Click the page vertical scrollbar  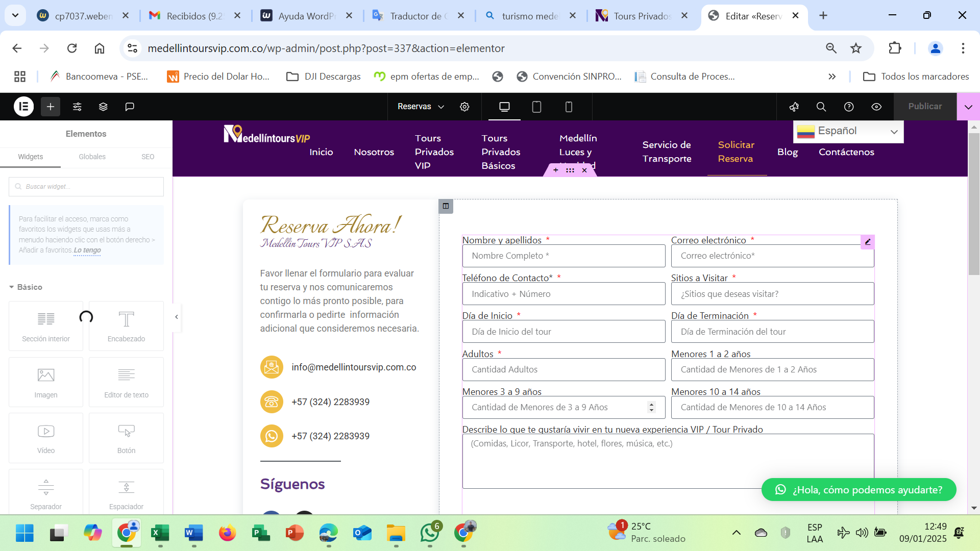click(974, 204)
